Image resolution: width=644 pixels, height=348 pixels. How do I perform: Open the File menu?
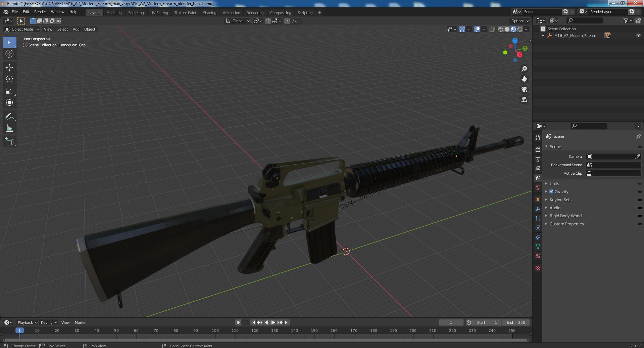click(15, 12)
